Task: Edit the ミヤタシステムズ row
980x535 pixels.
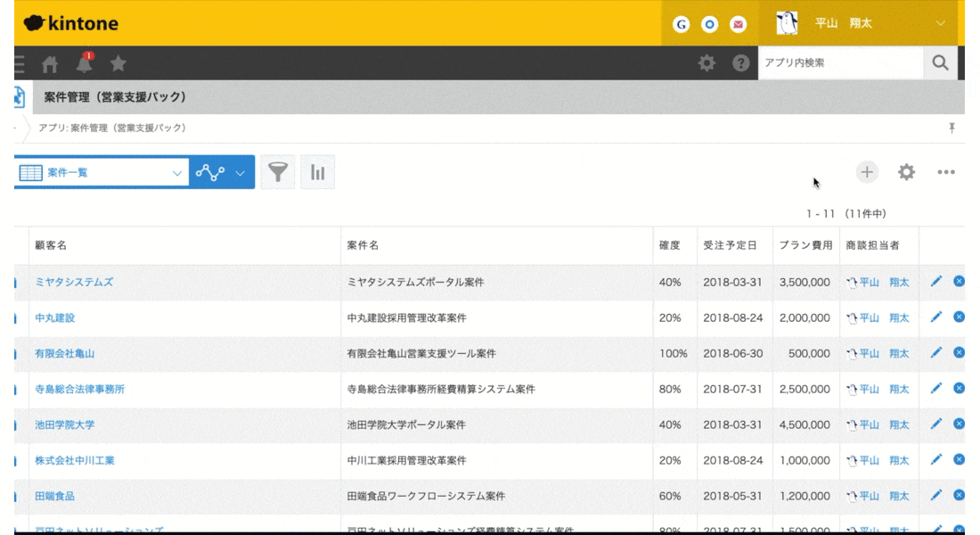Action: pyautogui.click(x=935, y=282)
